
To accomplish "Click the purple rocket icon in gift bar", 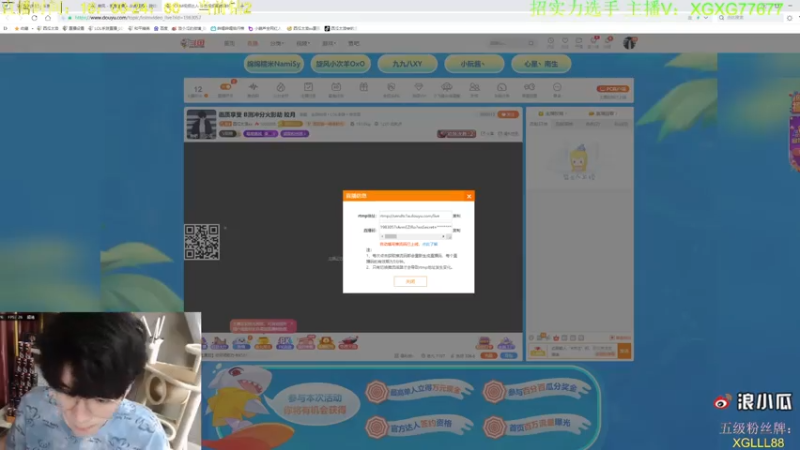I will click(506, 342).
